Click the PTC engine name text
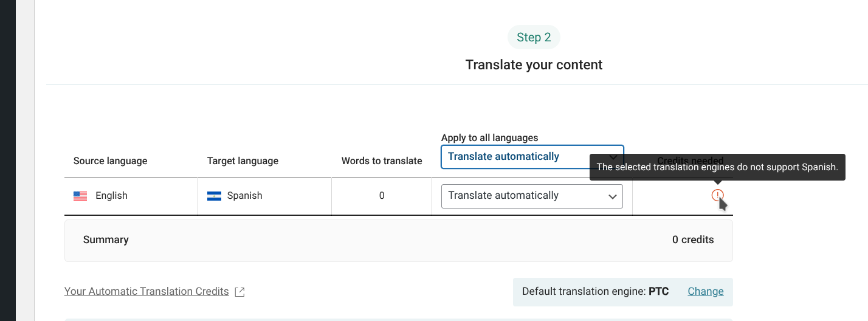This screenshot has width=868, height=321. (x=658, y=291)
